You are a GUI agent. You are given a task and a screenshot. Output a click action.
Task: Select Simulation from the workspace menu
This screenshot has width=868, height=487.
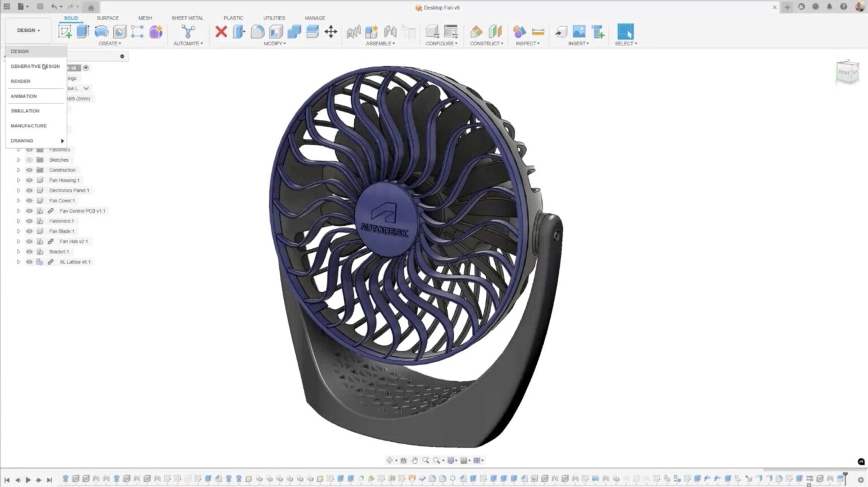tap(25, 111)
